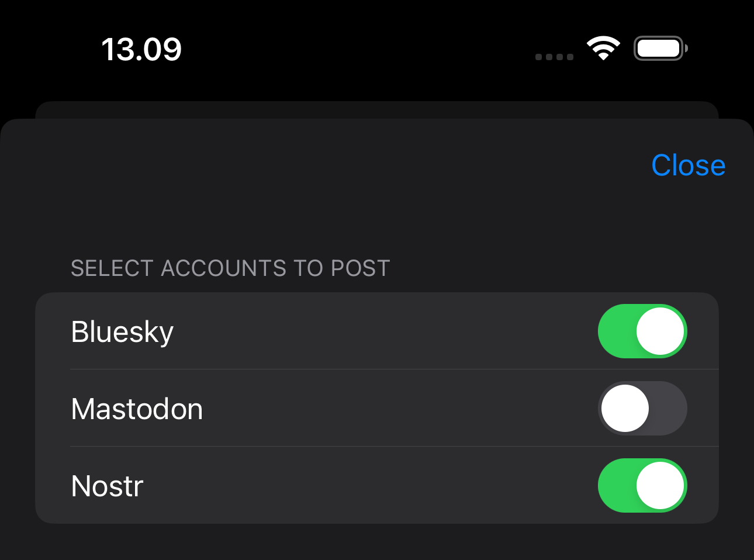
Task: Tap the 13.09 clock in status bar
Action: pos(141,49)
